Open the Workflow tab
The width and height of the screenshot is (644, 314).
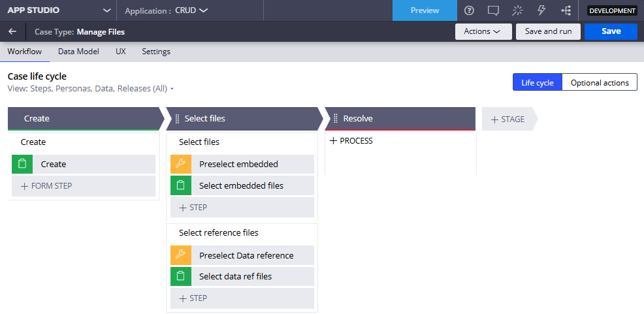[x=25, y=52]
